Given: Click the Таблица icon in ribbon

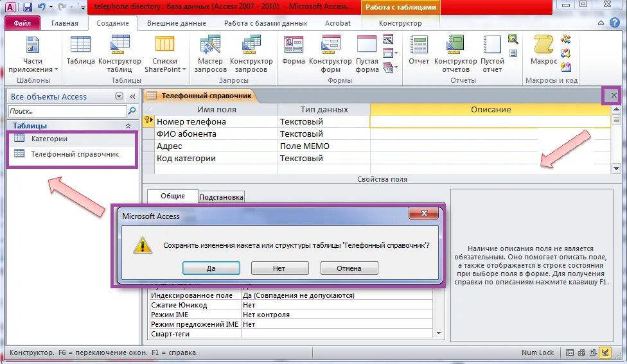Looking at the screenshot, I should click(x=80, y=50).
